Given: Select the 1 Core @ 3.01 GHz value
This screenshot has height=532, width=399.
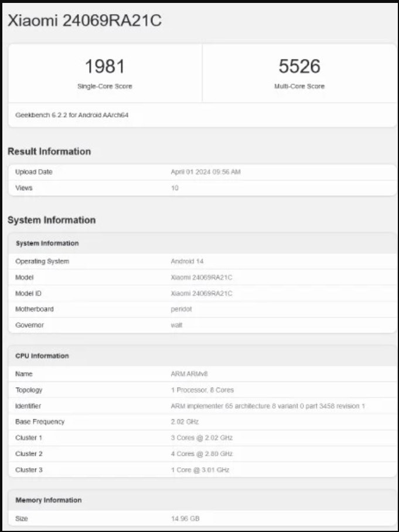Looking at the screenshot, I should pyautogui.click(x=200, y=470).
